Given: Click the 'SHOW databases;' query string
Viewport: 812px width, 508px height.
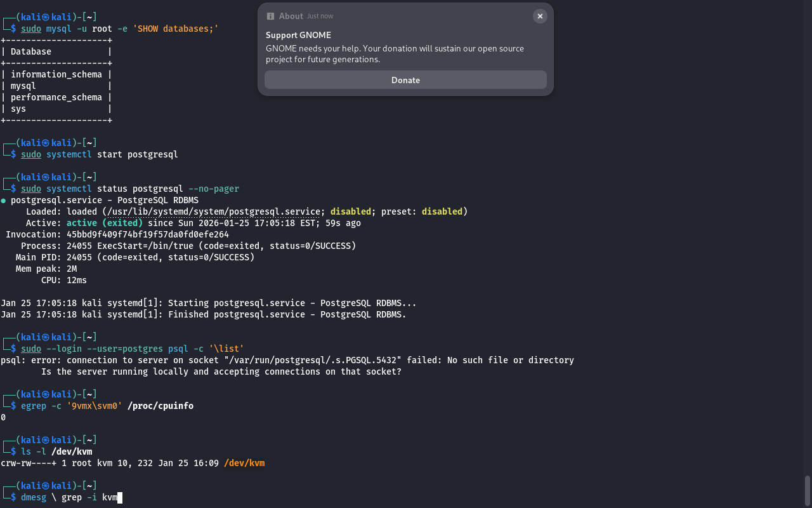Looking at the screenshot, I should click(175, 29).
